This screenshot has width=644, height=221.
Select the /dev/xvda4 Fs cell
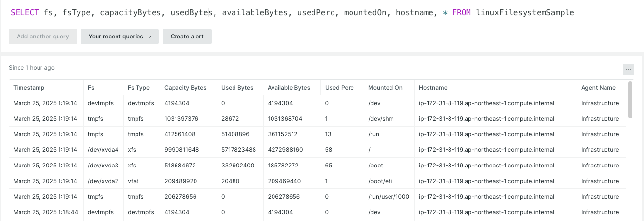pos(103,150)
